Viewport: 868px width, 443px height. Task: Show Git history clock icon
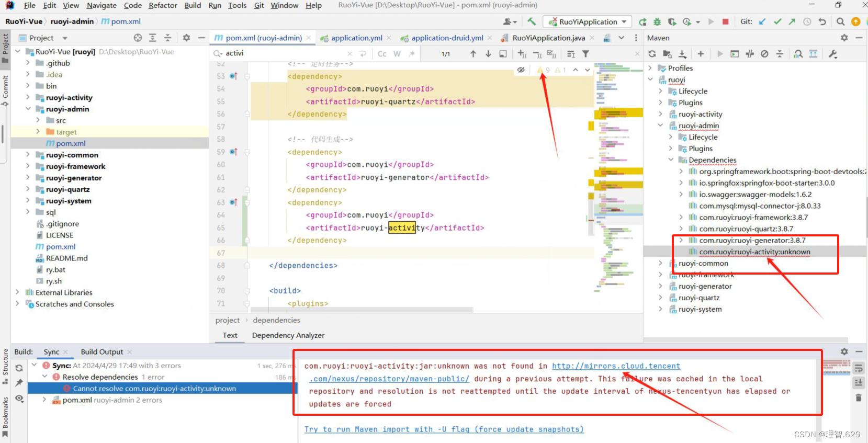(807, 22)
